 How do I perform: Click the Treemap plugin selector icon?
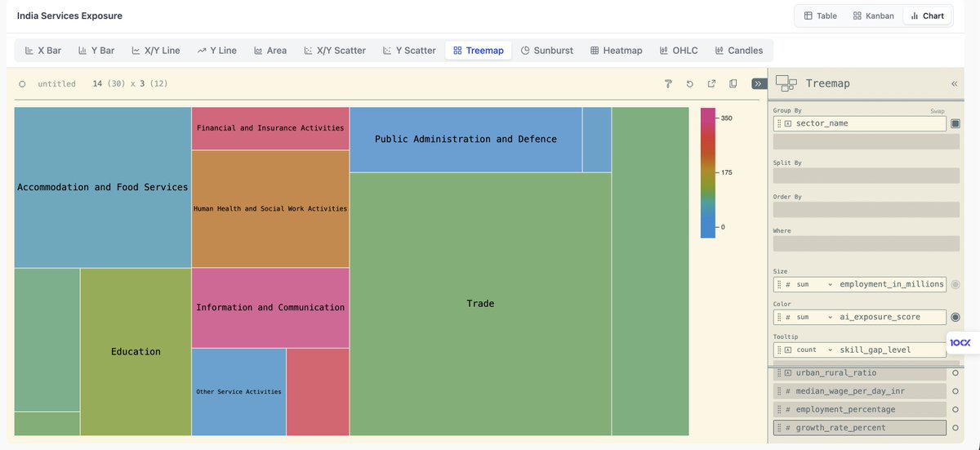786,83
